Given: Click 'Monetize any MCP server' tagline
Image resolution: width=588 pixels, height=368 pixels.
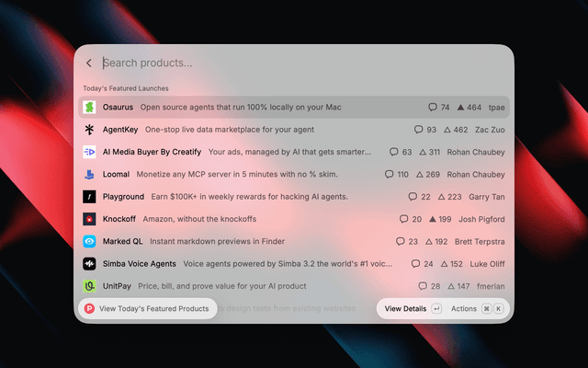Looking at the screenshot, I should (x=237, y=174).
